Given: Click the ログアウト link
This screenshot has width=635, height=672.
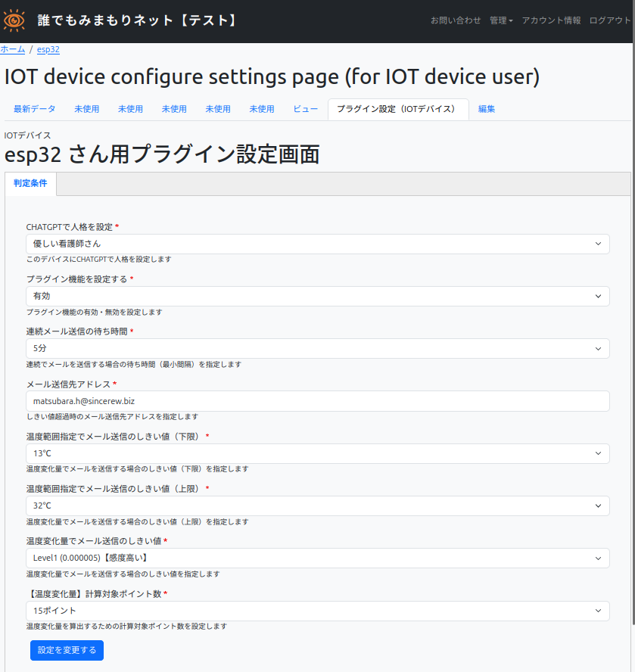Looking at the screenshot, I should 609,20.
